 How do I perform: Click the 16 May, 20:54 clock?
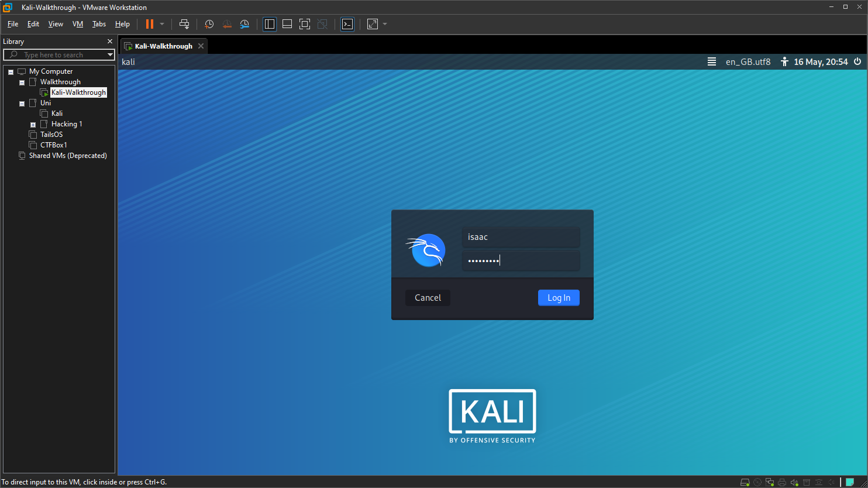point(821,61)
